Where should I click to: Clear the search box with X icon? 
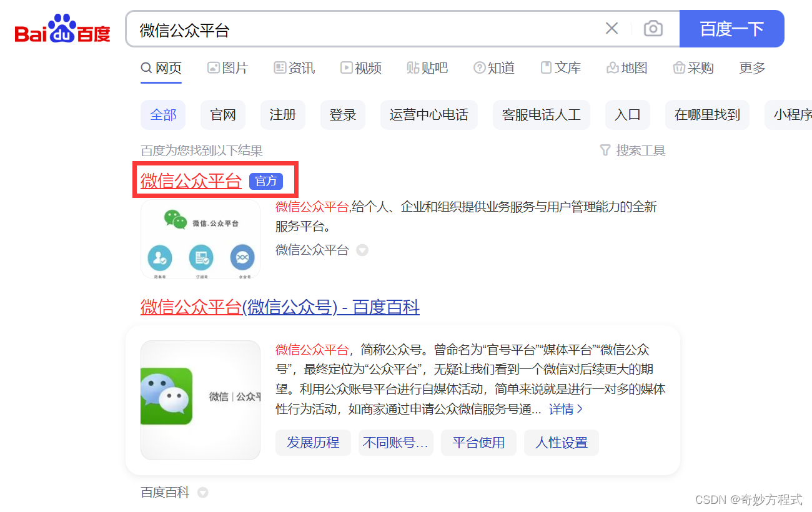coord(611,28)
